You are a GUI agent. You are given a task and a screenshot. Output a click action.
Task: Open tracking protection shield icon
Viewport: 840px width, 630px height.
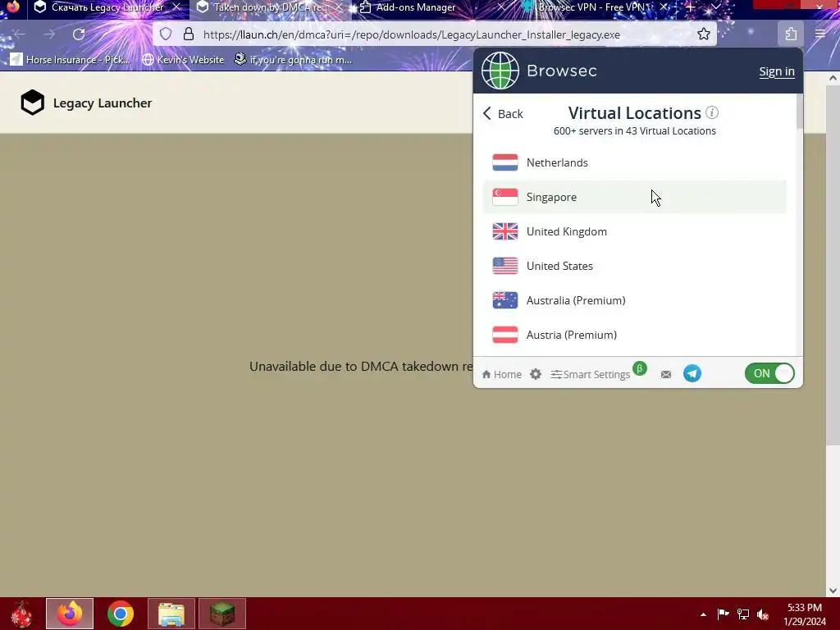point(166,34)
